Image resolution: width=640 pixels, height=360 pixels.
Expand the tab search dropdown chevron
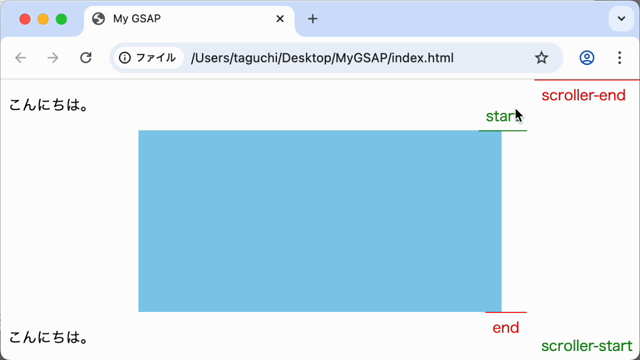[x=621, y=19]
